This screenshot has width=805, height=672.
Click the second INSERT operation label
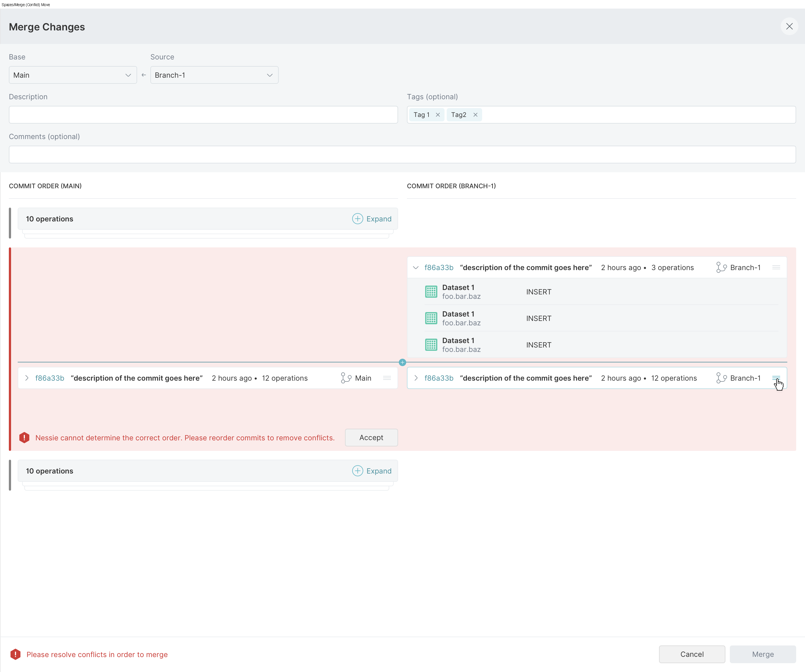point(539,318)
